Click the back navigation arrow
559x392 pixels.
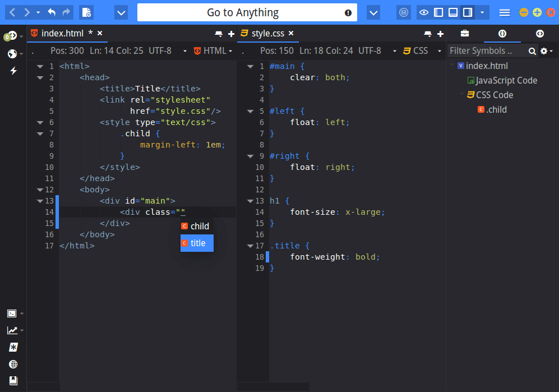click(x=12, y=12)
